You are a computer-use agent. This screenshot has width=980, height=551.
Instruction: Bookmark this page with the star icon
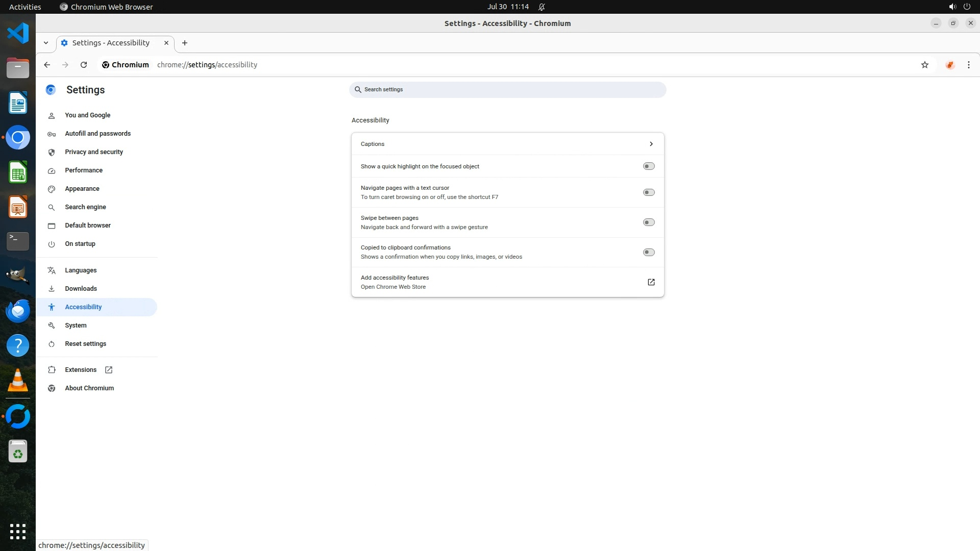coord(924,65)
